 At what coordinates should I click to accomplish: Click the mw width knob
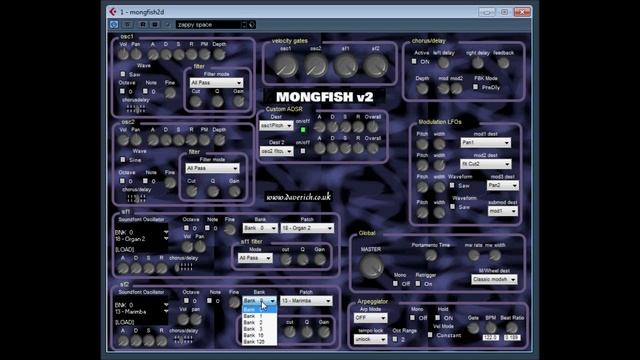tap(495, 255)
